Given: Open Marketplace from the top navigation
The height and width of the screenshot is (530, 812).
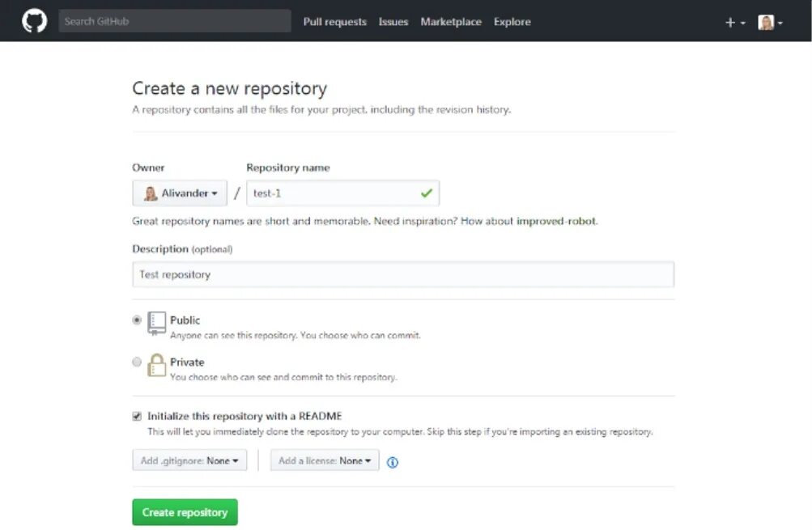Looking at the screenshot, I should coord(451,22).
